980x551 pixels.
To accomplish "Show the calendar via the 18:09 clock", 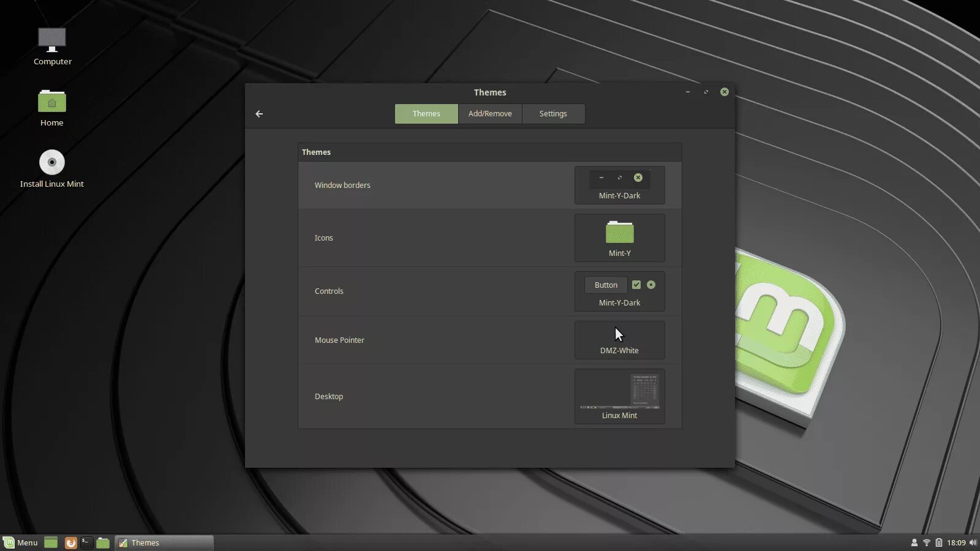I will point(956,542).
